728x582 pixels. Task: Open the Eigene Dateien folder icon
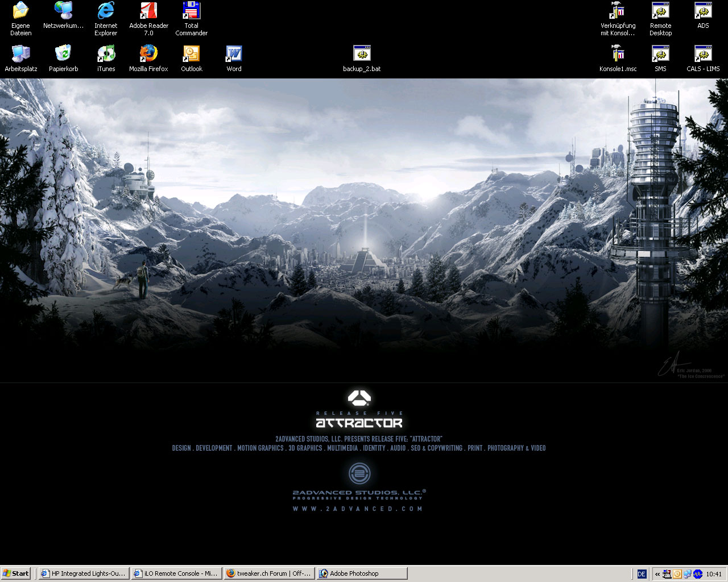click(20, 11)
